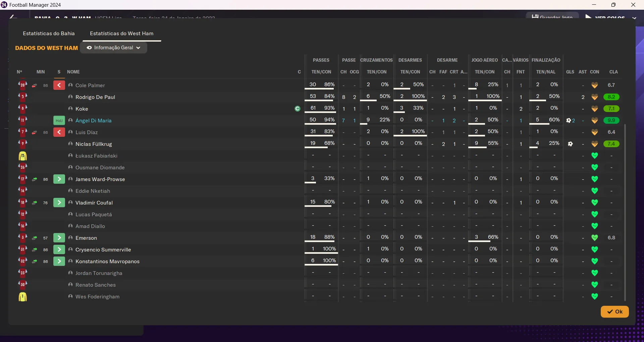Open Rodrigo De Paul's player profile
The width and height of the screenshot is (644, 342).
point(95,97)
